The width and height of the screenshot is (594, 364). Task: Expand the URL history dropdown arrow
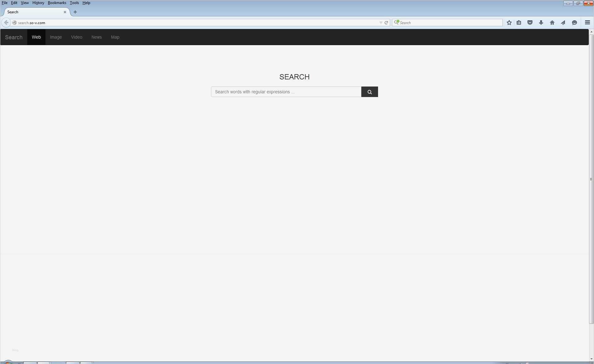pos(381,23)
